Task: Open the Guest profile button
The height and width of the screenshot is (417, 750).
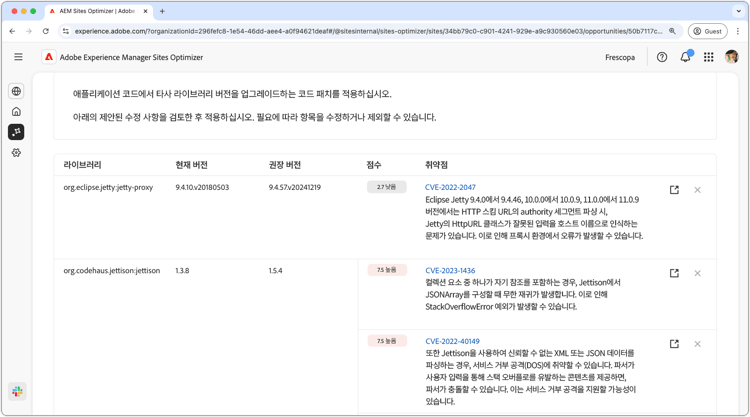Action: coord(707,31)
